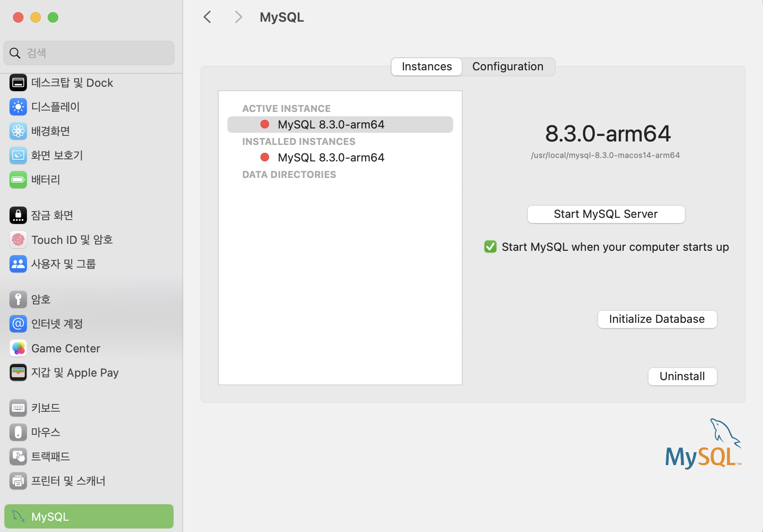Viewport: 763px width, 532px height.
Task: Open the Internet Accounts icon
Action: point(18,324)
